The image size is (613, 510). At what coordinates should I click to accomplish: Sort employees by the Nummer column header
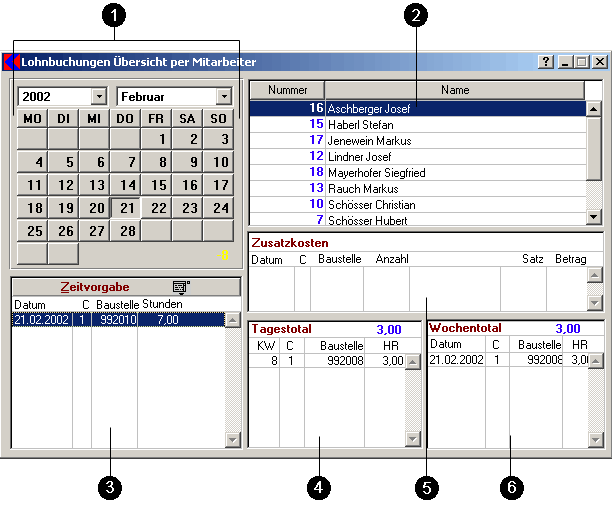(287, 90)
